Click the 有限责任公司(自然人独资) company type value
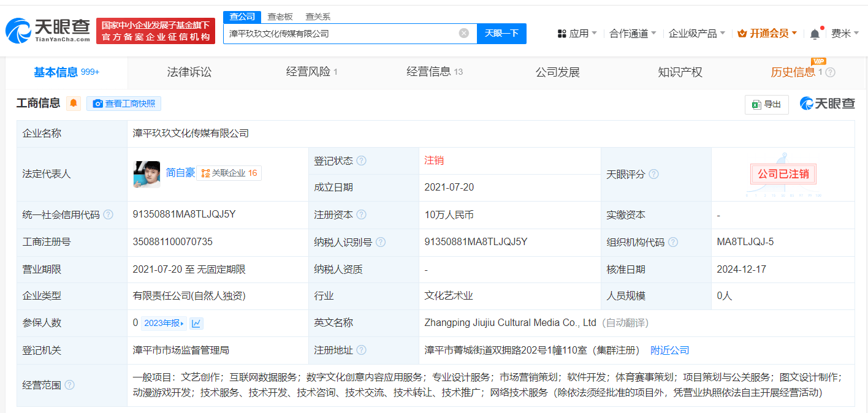Image resolution: width=868 pixels, height=413 pixels. click(x=189, y=296)
